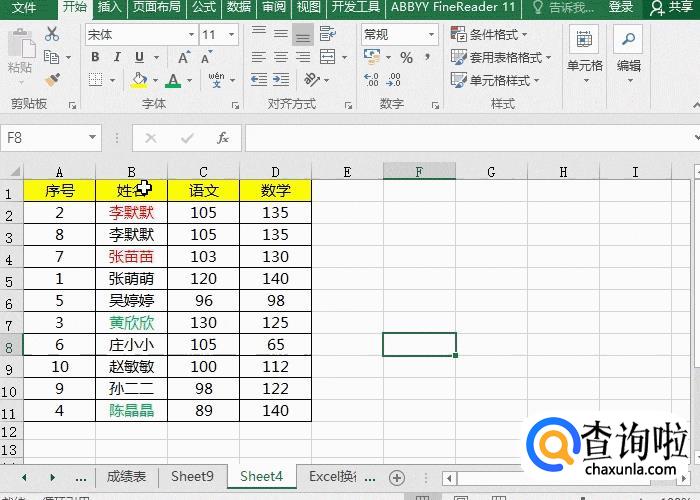Increase font size with large A
This screenshot has height=500, width=700.
[x=183, y=57]
